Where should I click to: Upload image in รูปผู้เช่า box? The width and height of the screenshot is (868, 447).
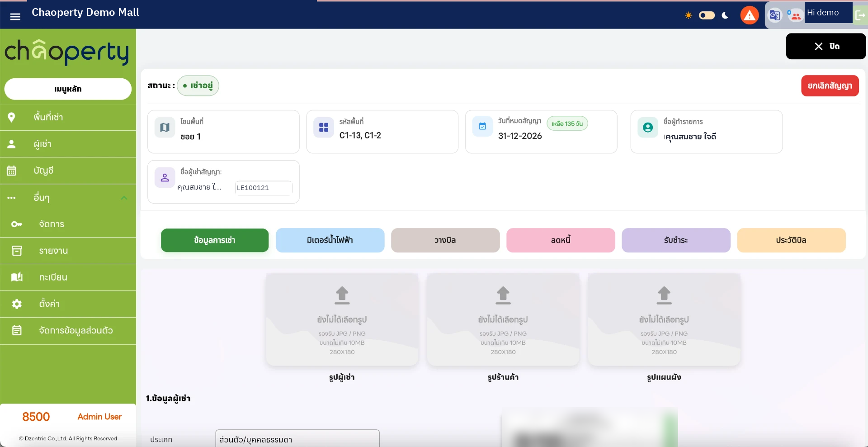pos(342,319)
